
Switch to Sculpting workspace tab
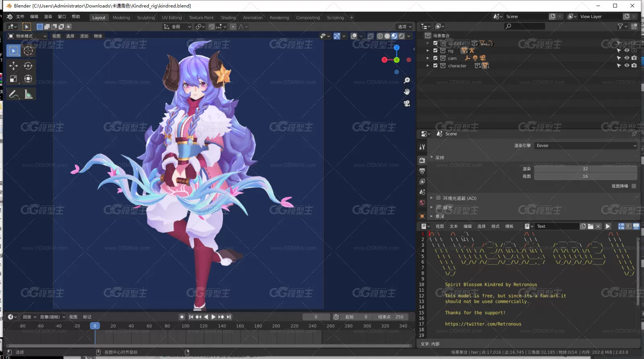pyautogui.click(x=146, y=18)
